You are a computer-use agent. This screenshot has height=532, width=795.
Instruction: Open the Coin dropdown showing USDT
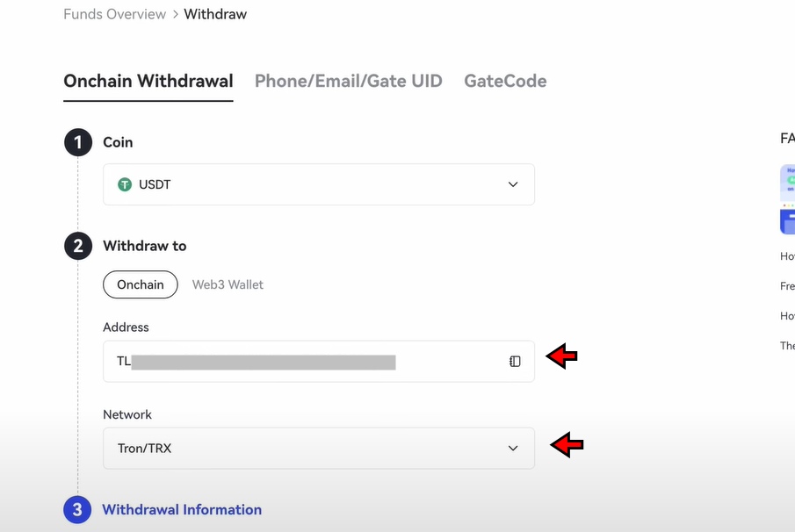point(319,184)
